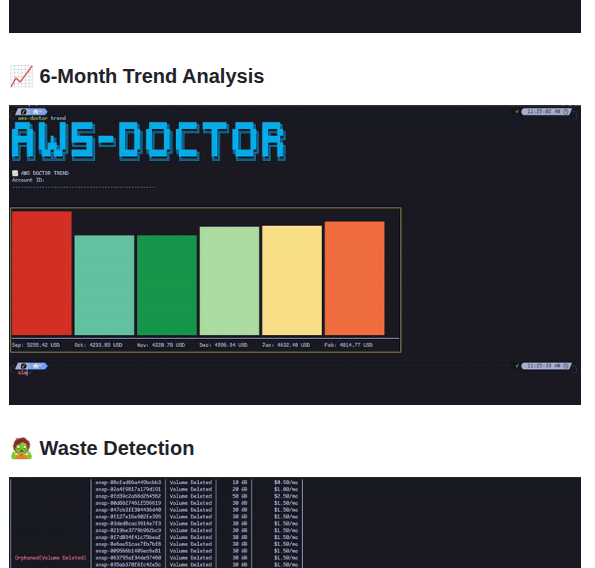This screenshot has height=568, width=595.
Task: Click the '$2.50/mo' cost cell
Action: (x=286, y=496)
